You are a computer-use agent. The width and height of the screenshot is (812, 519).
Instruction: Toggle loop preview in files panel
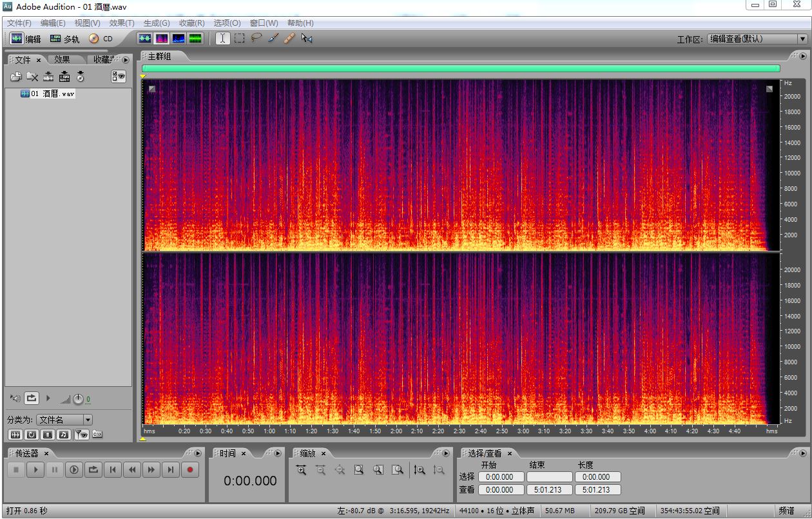point(32,398)
